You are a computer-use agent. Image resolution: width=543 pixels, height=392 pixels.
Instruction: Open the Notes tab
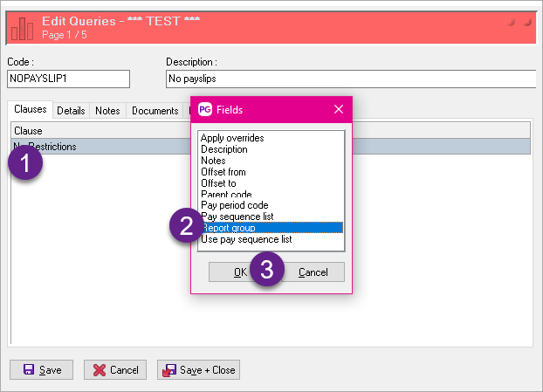pyautogui.click(x=107, y=111)
